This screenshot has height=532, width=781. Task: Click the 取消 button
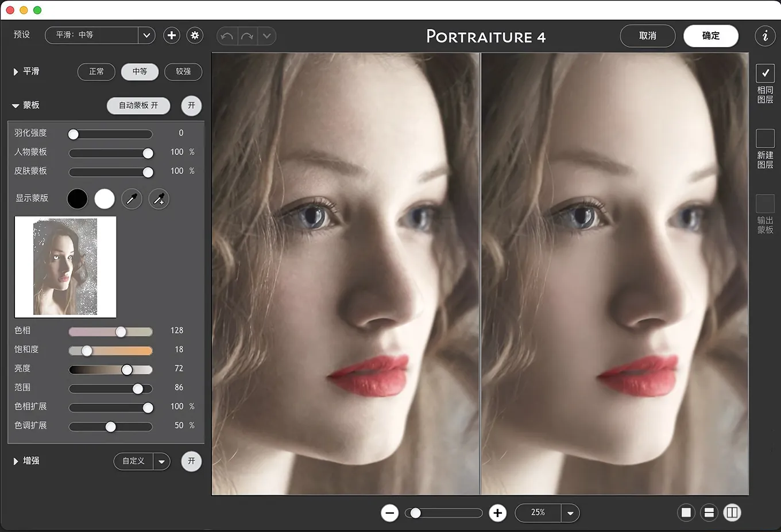pyautogui.click(x=647, y=36)
